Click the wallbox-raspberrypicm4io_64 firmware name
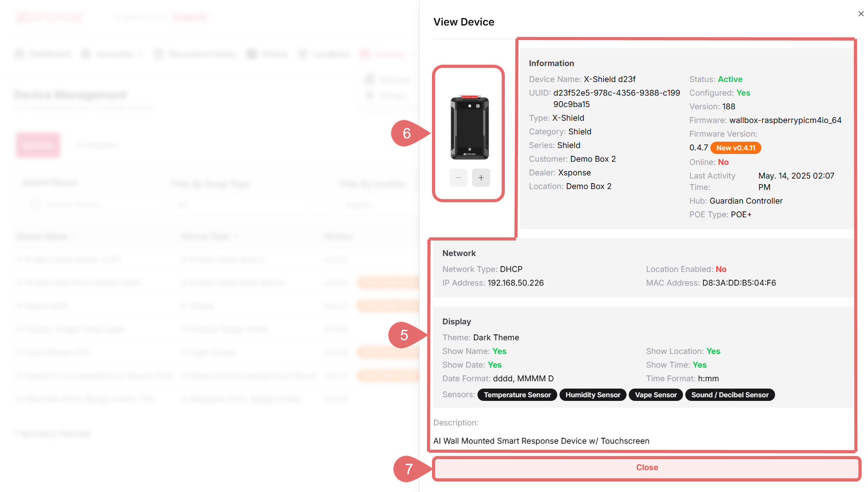This screenshot has height=492, width=868. click(x=785, y=120)
